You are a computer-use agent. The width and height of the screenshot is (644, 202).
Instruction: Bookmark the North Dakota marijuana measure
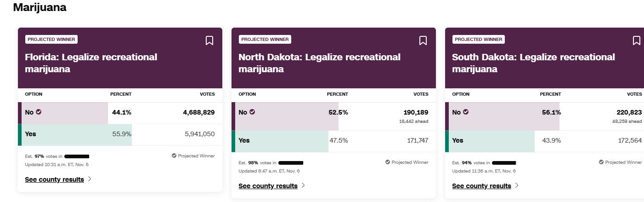coord(423,40)
